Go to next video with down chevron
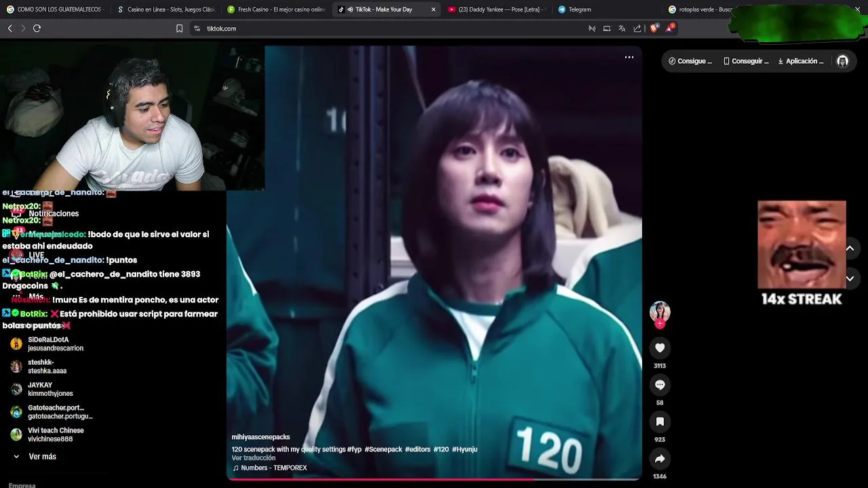This screenshot has height=488, width=868. [x=850, y=279]
